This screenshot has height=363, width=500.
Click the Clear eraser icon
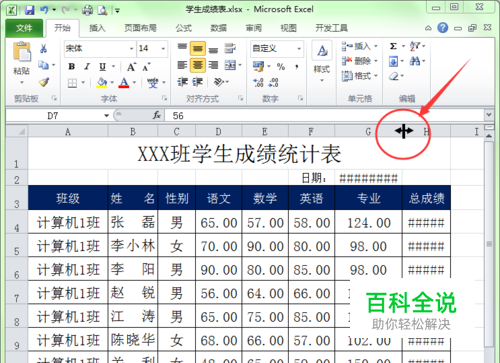[394, 76]
